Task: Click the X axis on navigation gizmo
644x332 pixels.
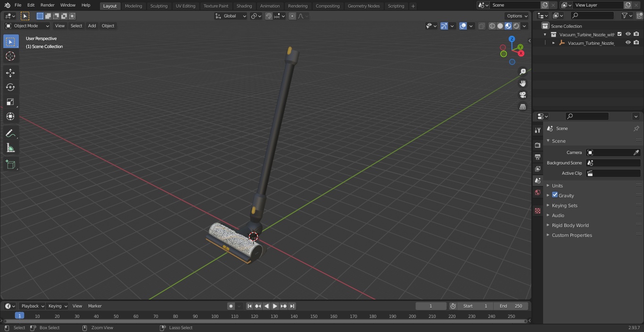Action: [x=521, y=53]
